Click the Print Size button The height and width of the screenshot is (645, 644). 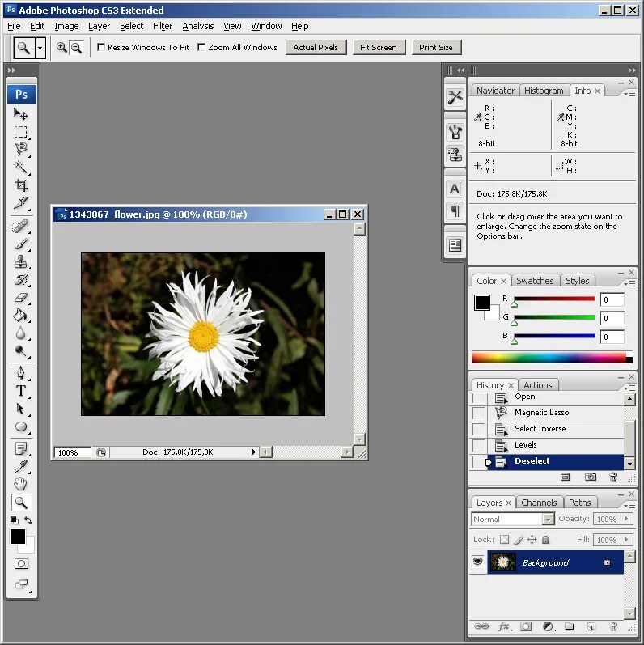pyautogui.click(x=436, y=47)
